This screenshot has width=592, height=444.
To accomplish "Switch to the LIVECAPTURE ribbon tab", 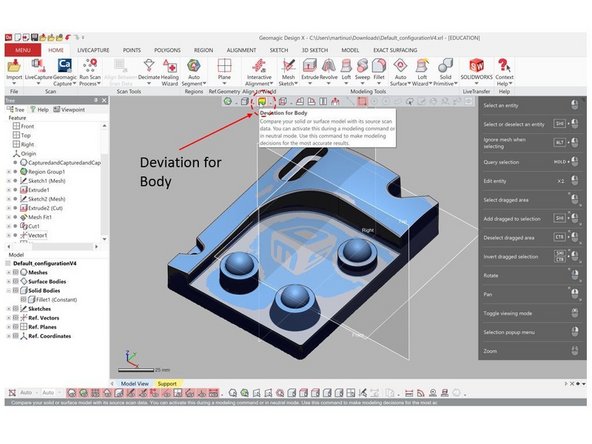I will pyautogui.click(x=93, y=50).
